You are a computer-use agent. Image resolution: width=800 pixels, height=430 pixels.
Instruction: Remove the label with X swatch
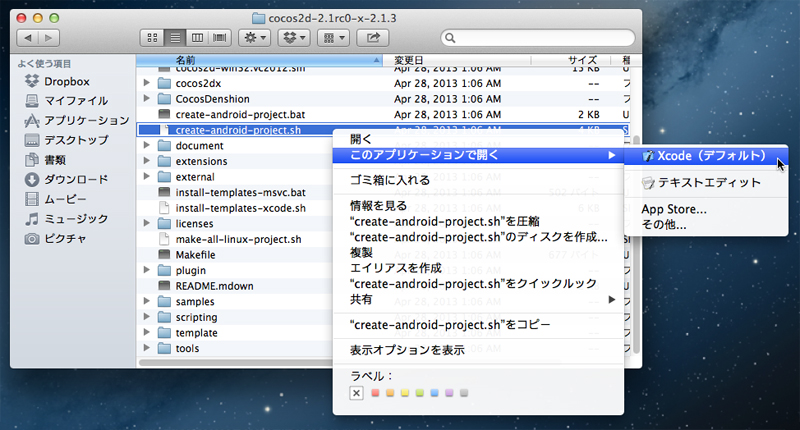pyautogui.click(x=357, y=393)
